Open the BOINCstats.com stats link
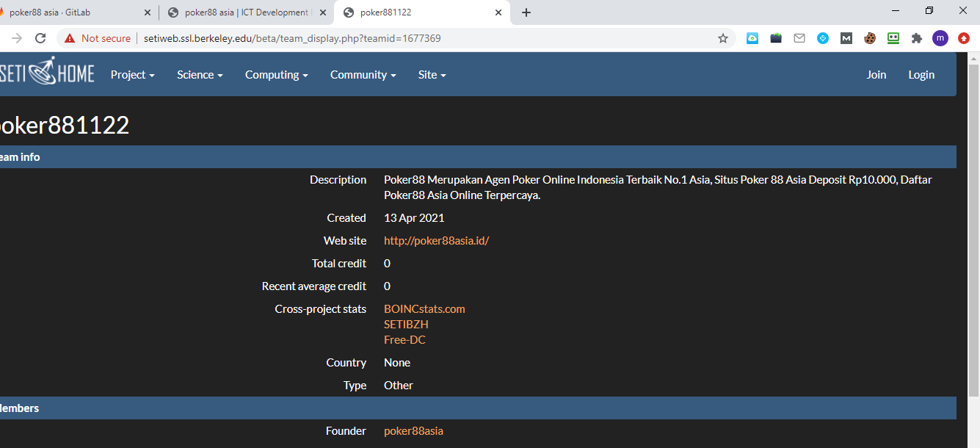This screenshot has height=448, width=980. (424, 309)
